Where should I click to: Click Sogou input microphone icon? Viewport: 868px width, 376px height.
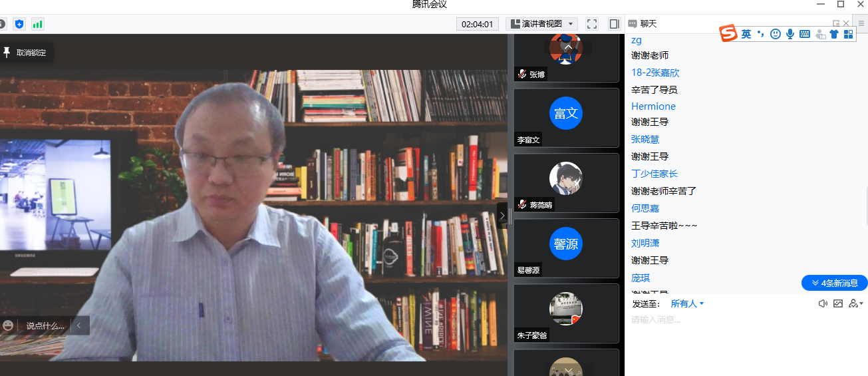pos(790,34)
